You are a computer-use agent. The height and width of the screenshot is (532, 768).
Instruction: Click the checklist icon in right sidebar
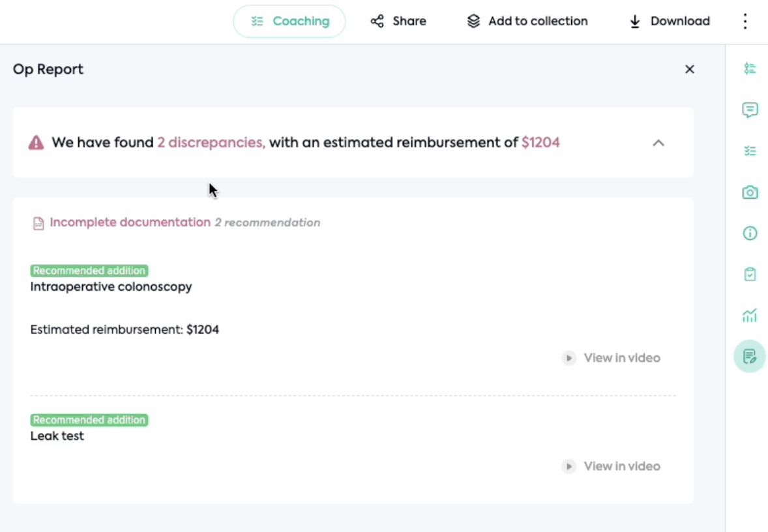[x=750, y=151]
